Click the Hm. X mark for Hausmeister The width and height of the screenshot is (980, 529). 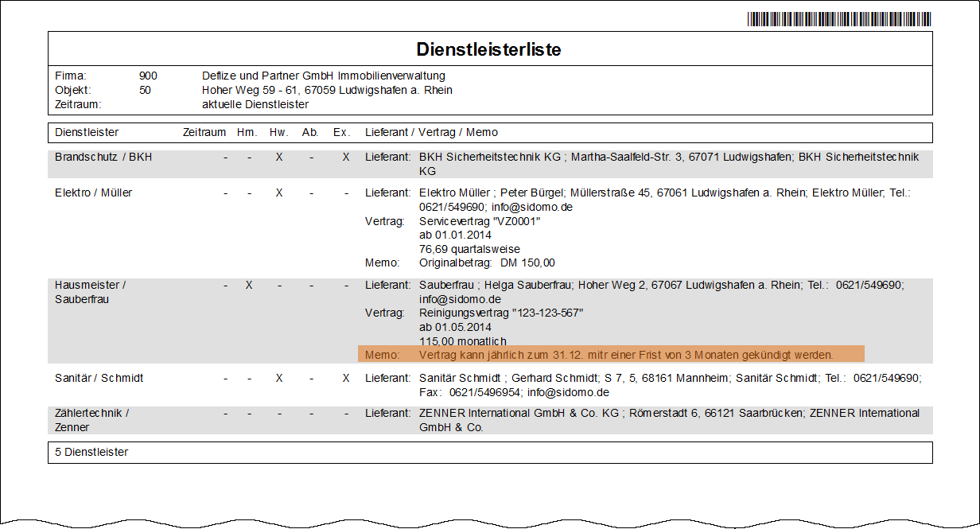(x=249, y=285)
